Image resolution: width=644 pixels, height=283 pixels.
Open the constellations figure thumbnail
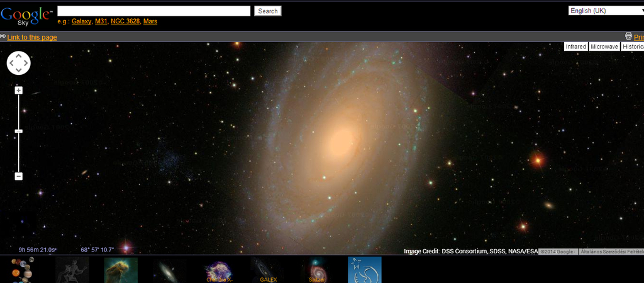72,270
